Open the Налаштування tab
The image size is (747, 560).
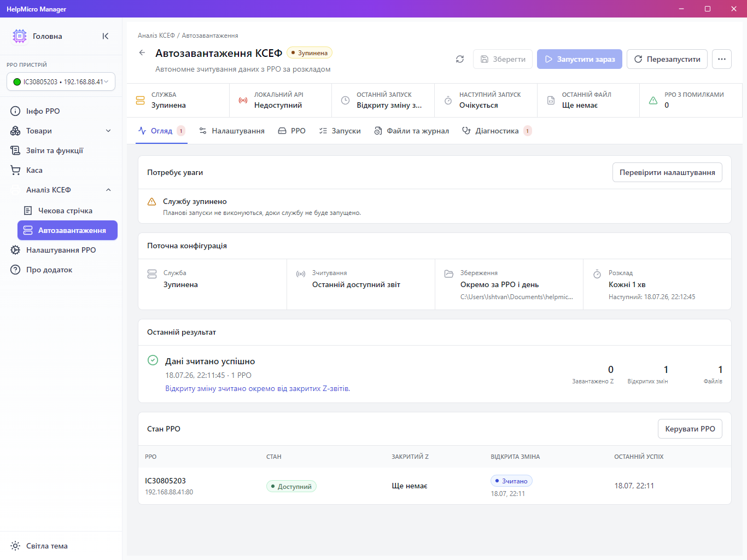click(x=232, y=131)
